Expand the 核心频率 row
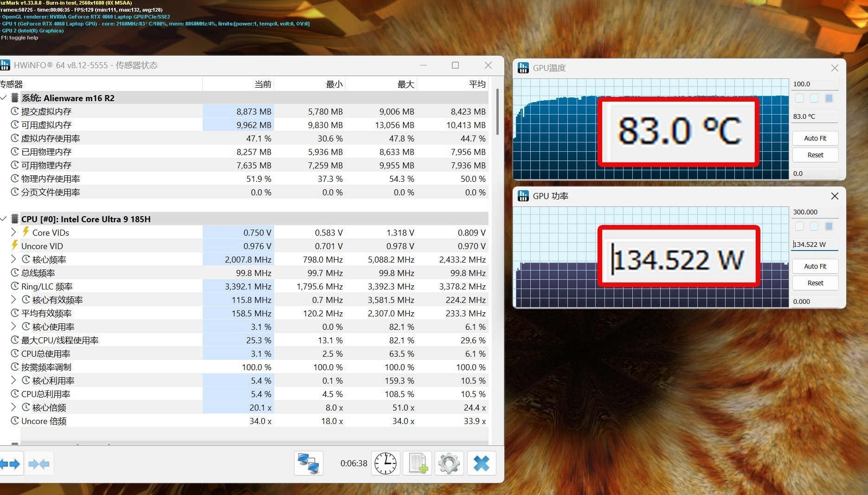The height and width of the screenshot is (495, 868). pyautogui.click(x=13, y=259)
